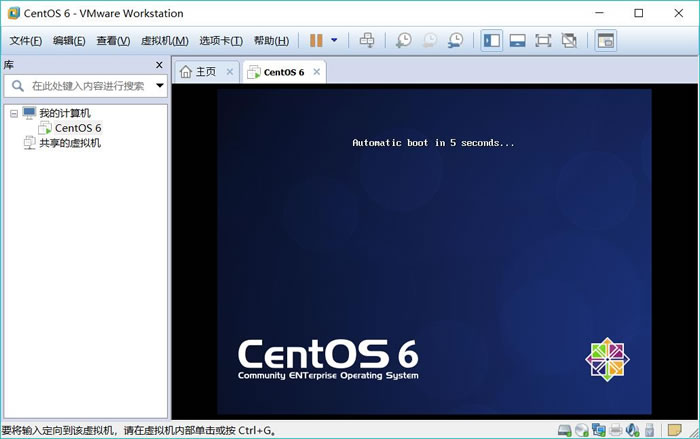Switch to the 主页 tab

click(x=198, y=72)
